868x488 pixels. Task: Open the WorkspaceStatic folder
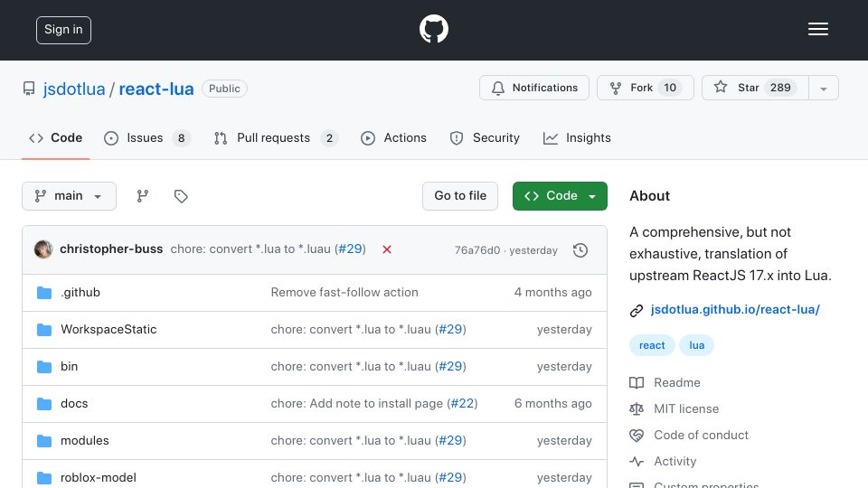tap(108, 329)
